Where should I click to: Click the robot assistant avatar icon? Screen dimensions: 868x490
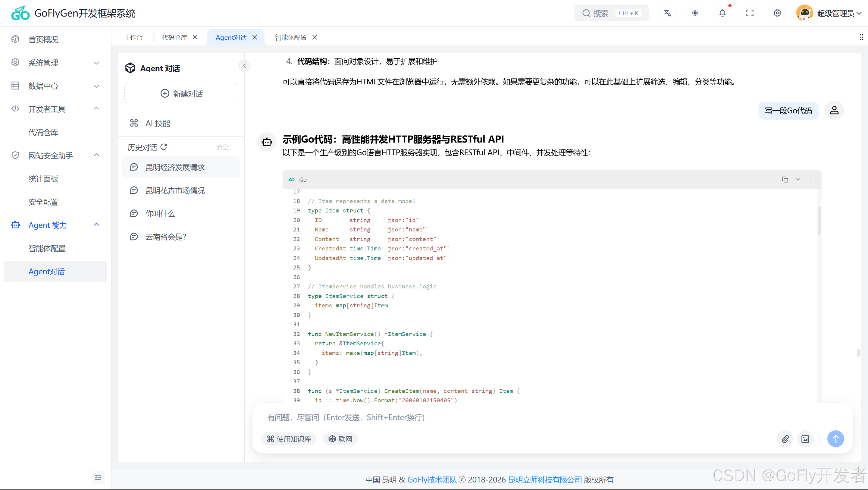pyautogui.click(x=267, y=142)
